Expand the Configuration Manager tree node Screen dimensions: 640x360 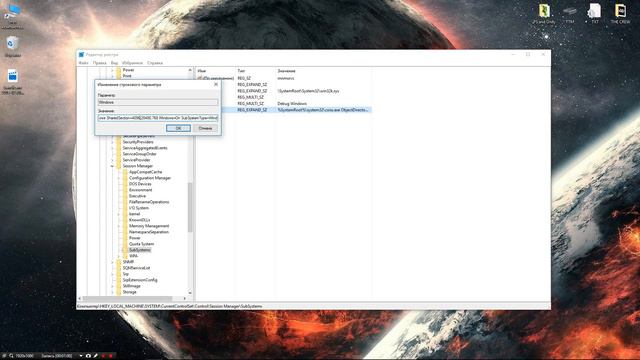[119, 178]
